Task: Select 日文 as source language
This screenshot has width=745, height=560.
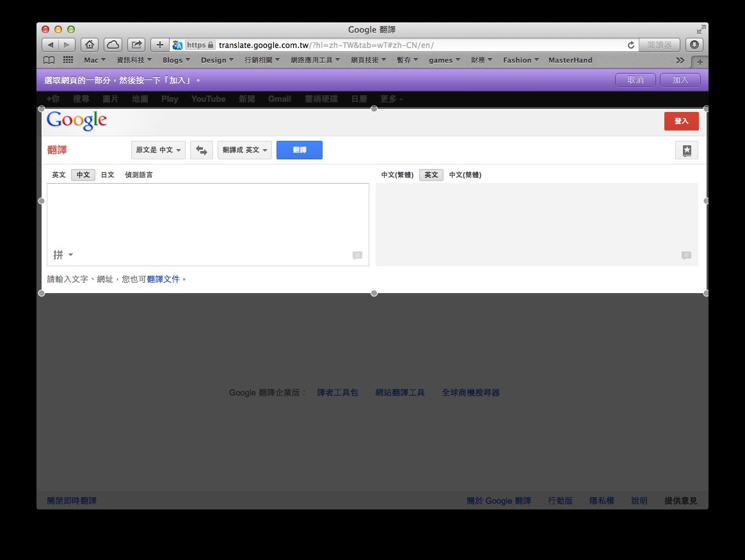Action: point(108,175)
